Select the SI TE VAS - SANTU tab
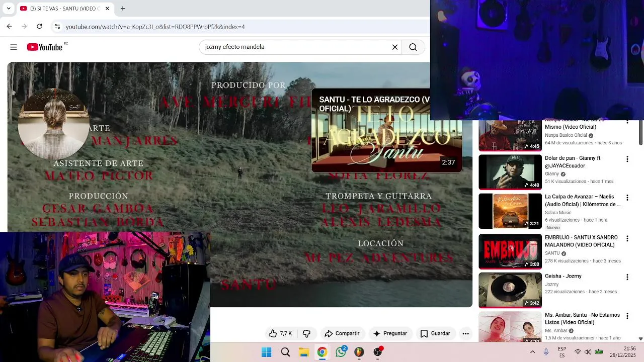 pyautogui.click(x=65, y=9)
